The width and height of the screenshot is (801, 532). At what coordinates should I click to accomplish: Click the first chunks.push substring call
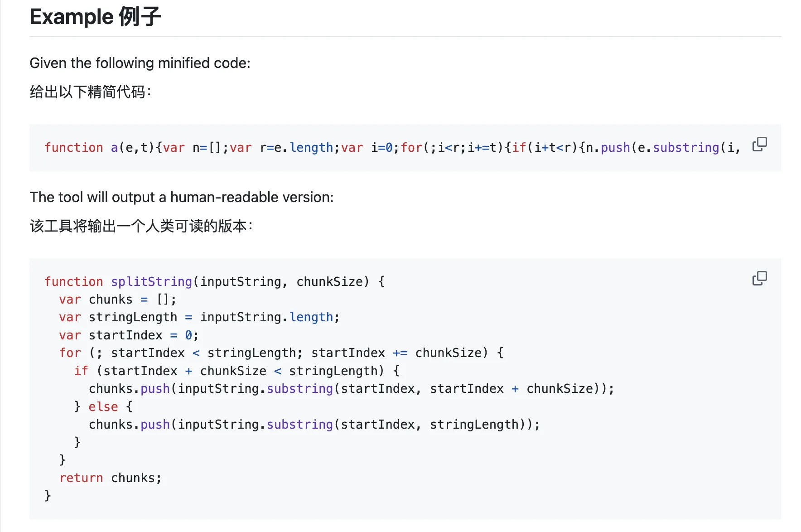pyautogui.click(x=351, y=389)
